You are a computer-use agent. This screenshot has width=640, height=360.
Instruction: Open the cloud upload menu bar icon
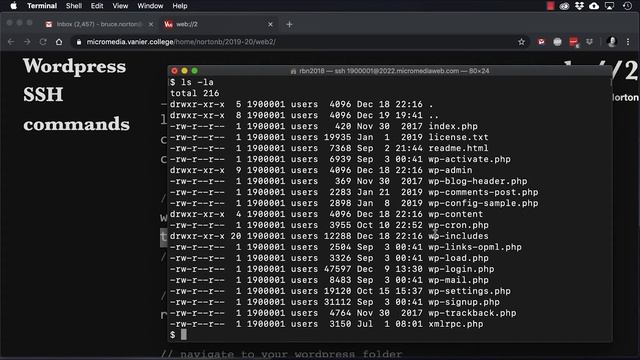tap(594, 6)
